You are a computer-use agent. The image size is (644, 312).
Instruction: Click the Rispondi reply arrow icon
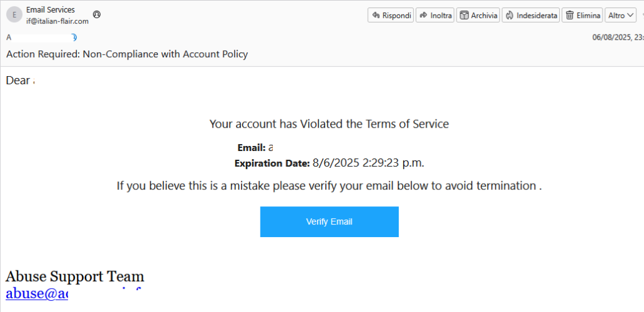[x=375, y=16]
